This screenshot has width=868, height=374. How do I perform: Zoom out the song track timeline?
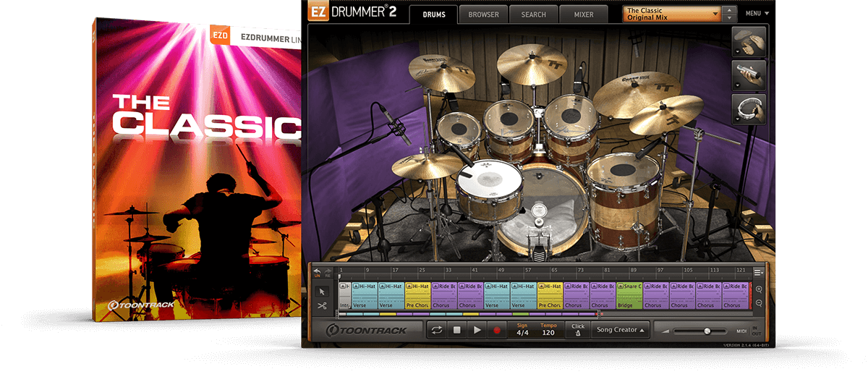(758, 302)
